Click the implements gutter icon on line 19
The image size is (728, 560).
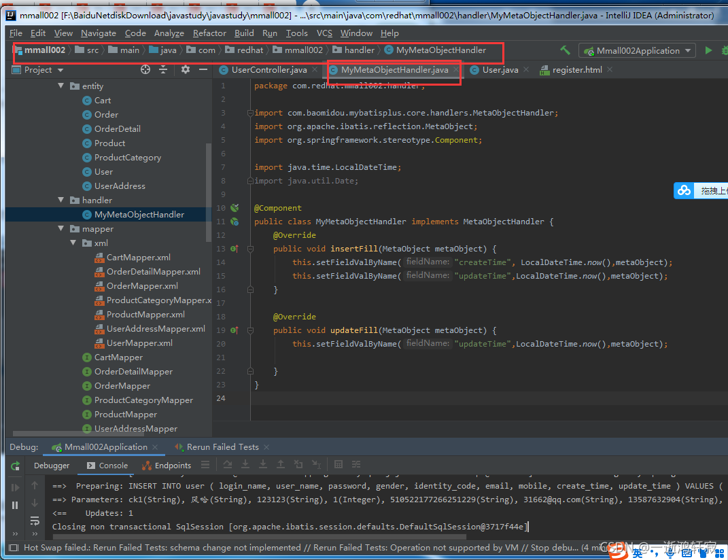click(x=235, y=330)
